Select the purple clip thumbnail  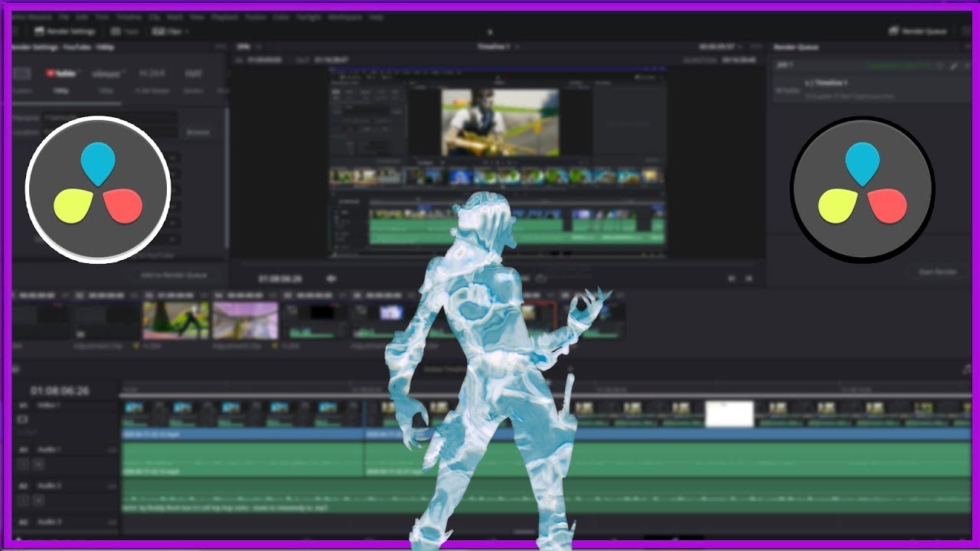[245, 320]
